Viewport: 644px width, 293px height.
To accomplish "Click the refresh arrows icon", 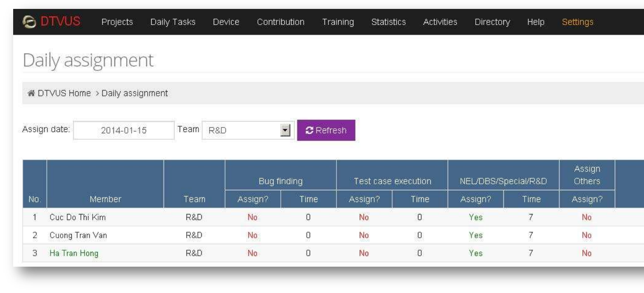I will pos(310,130).
